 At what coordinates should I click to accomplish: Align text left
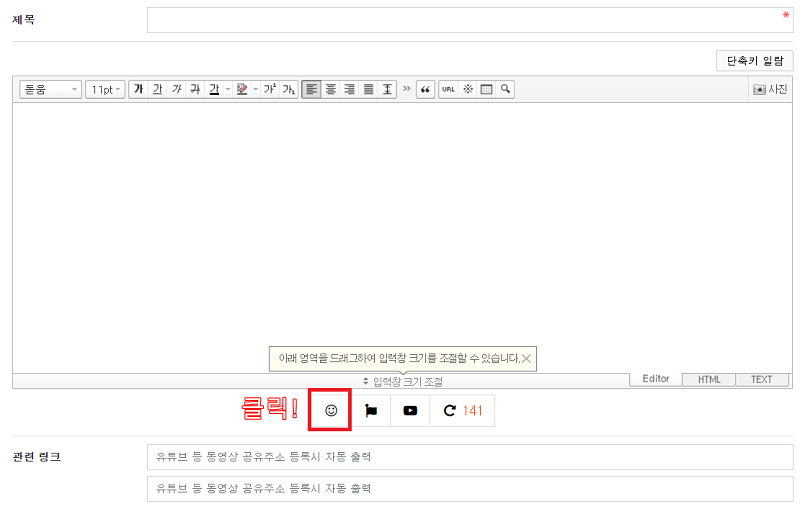(311, 89)
